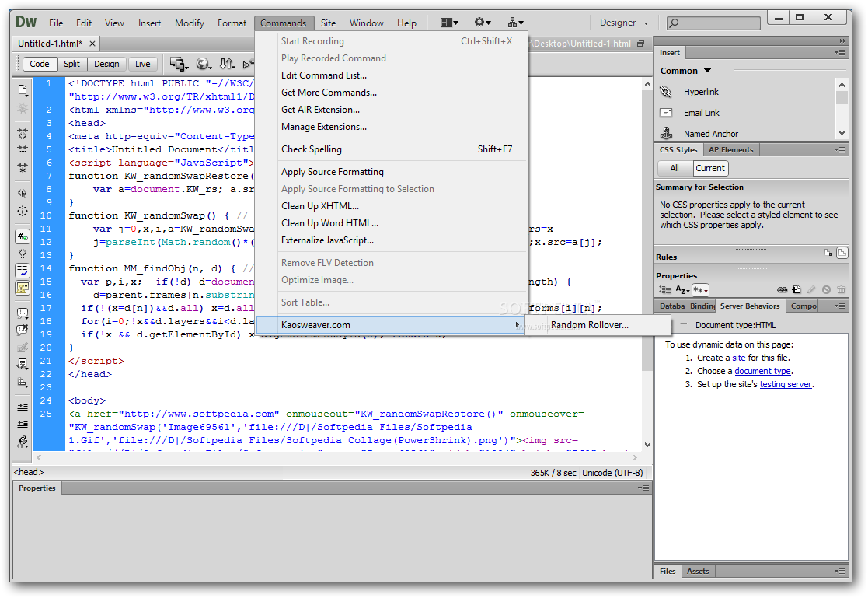Click the Select Parent Tag icon
This screenshot has height=598, width=868.
(x=22, y=194)
